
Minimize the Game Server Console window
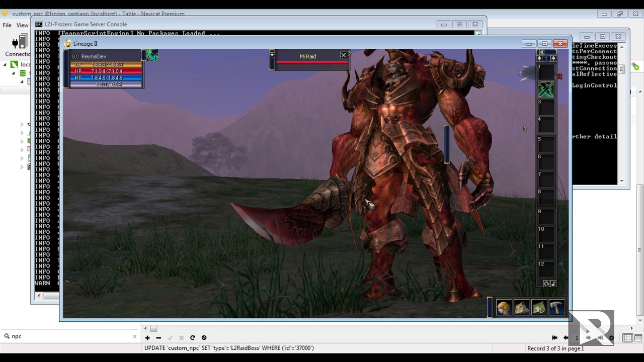(x=444, y=24)
